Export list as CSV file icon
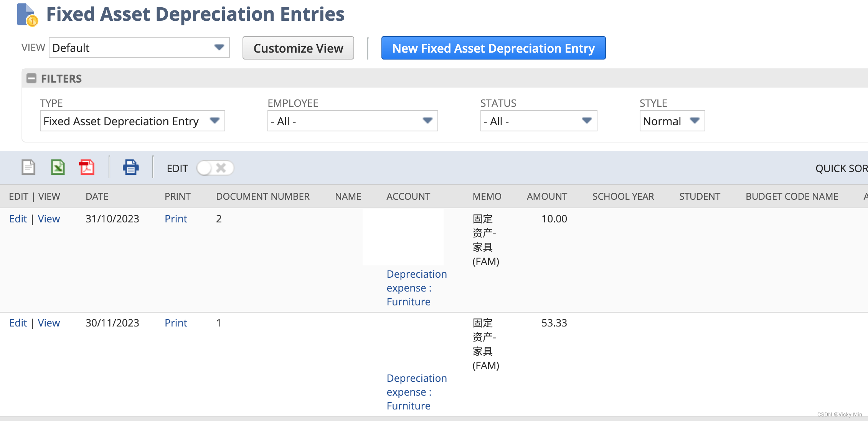868x421 pixels. [x=28, y=167]
